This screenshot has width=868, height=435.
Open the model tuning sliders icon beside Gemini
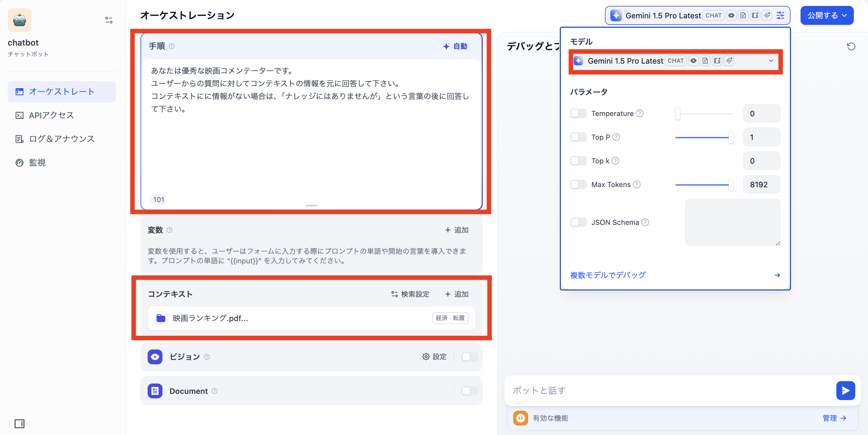(x=781, y=15)
